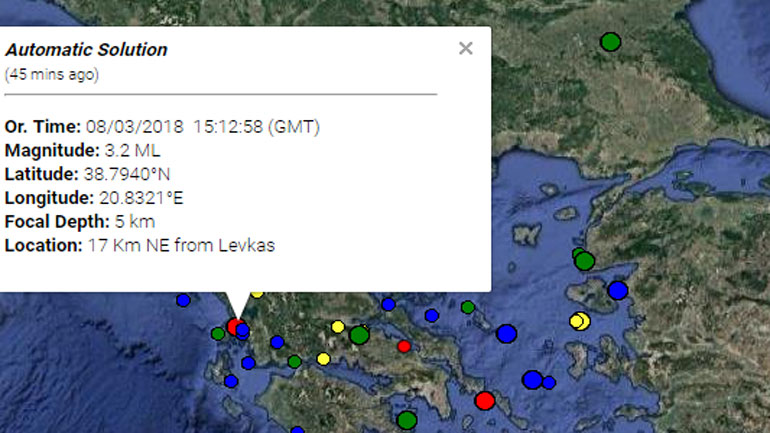Open the lone large green marker in Bulgaria
770x433 pixels.
click(x=610, y=42)
